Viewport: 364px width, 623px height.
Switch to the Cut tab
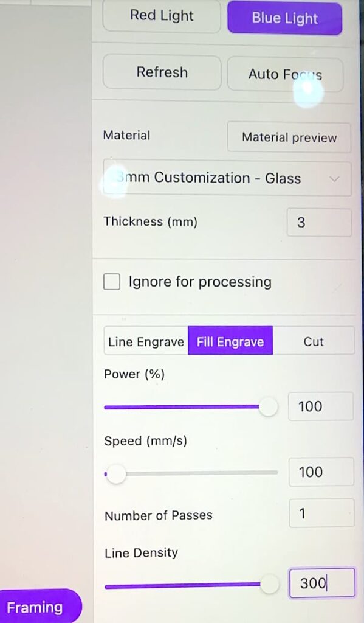314,341
